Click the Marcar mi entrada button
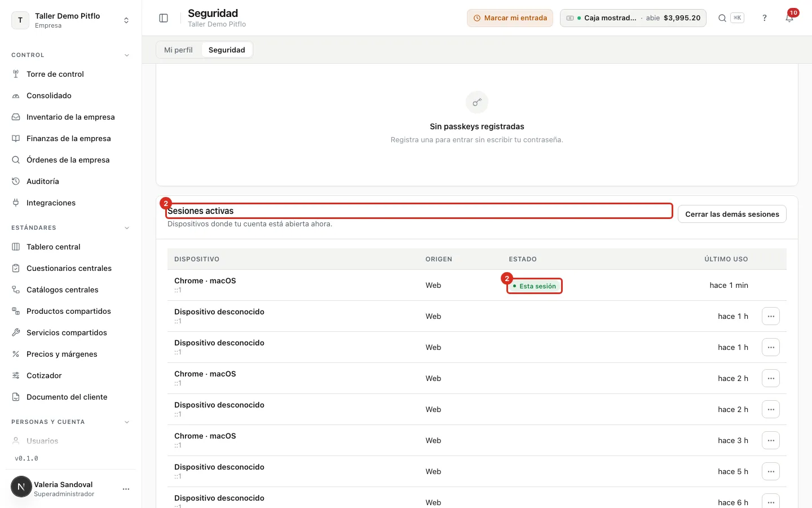Screen dimensions: 812x508 tap(510, 18)
